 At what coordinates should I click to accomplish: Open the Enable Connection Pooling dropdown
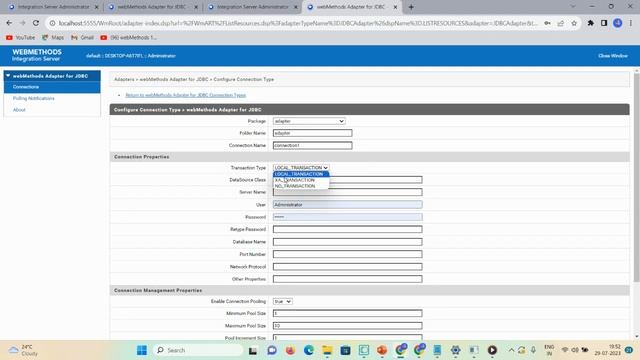282,301
